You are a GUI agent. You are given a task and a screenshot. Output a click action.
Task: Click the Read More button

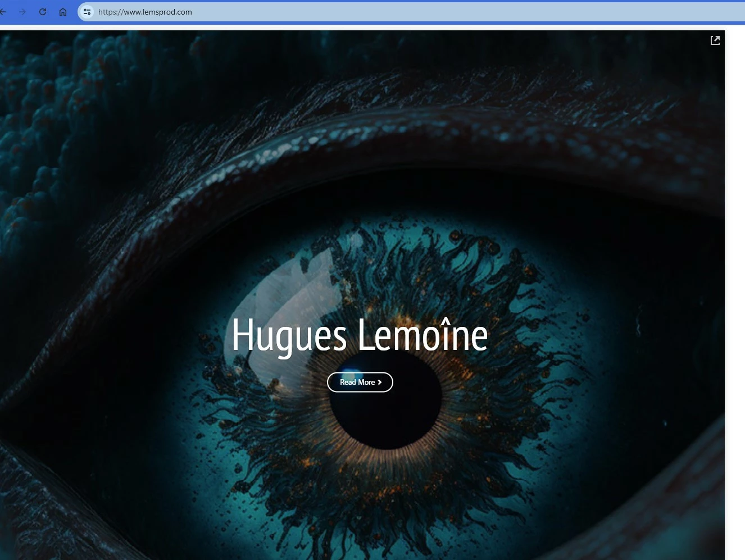[x=360, y=382]
